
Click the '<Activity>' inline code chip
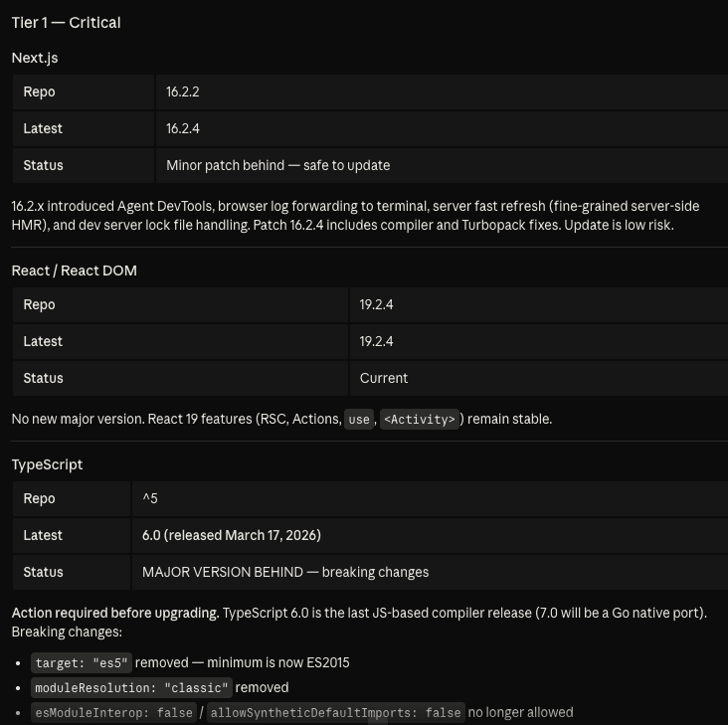coord(420,419)
